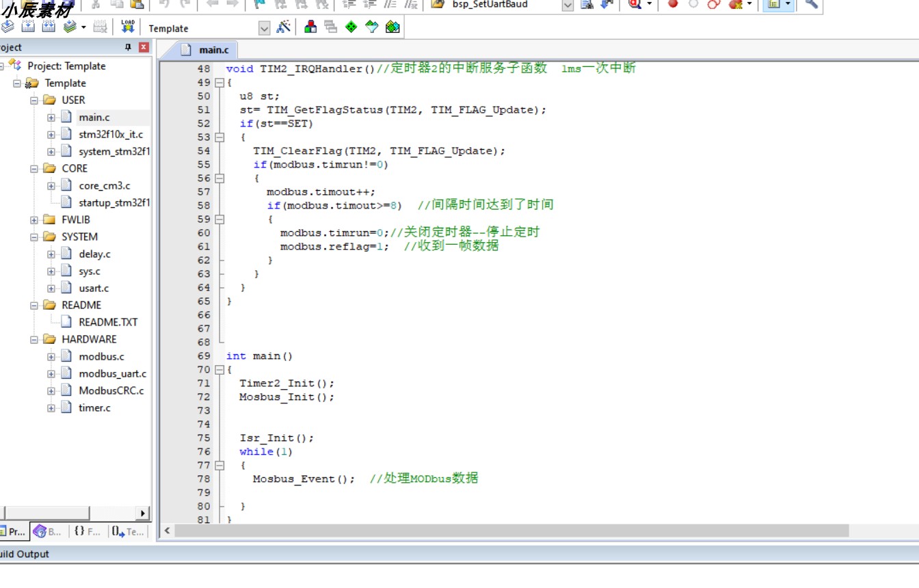Click the Batch build layered icon
Viewport: 919px width, 588px height.
click(x=70, y=27)
